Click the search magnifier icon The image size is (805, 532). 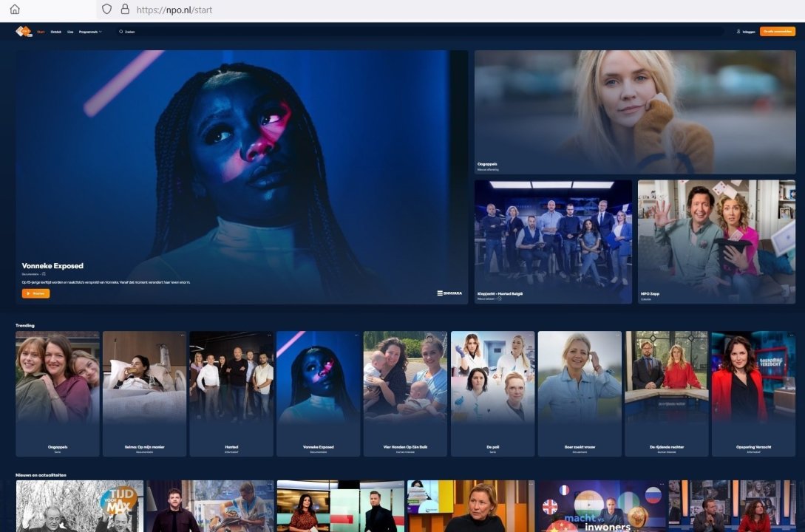coord(121,32)
